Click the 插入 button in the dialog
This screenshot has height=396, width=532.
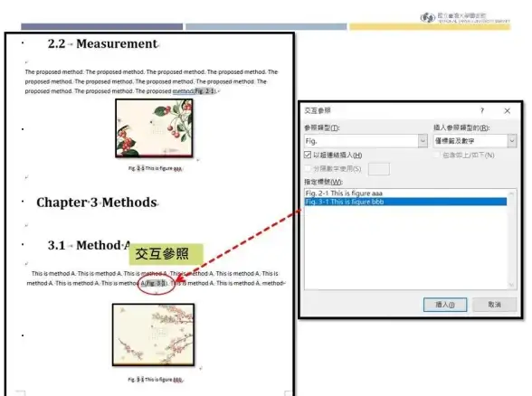(445, 305)
